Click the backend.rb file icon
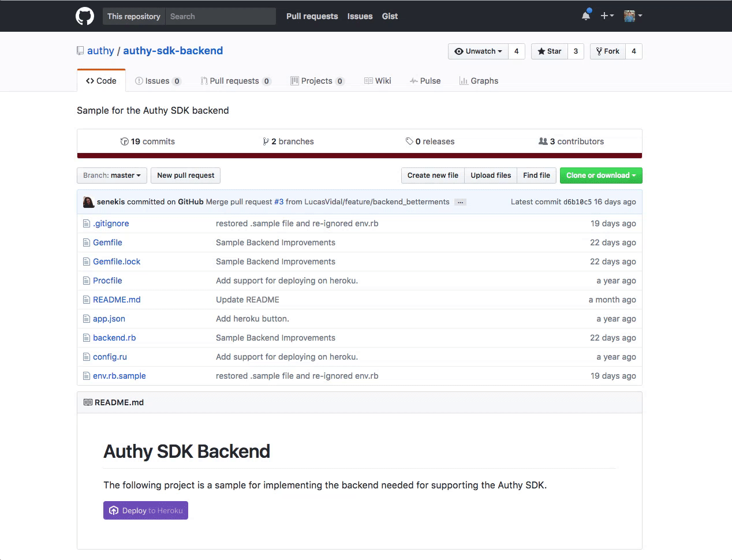The height and width of the screenshot is (560, 732). pyautogui.click(x=87, y=338)
